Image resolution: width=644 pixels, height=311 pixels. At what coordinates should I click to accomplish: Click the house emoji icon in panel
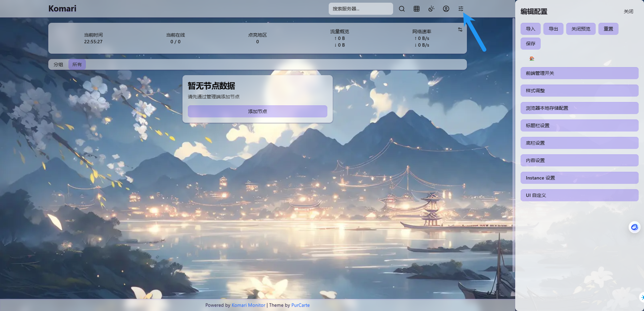point(532,58)
